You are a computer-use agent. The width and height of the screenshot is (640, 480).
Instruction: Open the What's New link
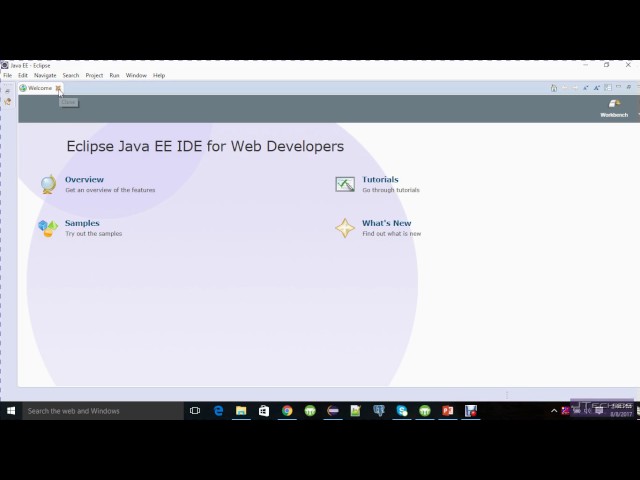pos(387,223)
